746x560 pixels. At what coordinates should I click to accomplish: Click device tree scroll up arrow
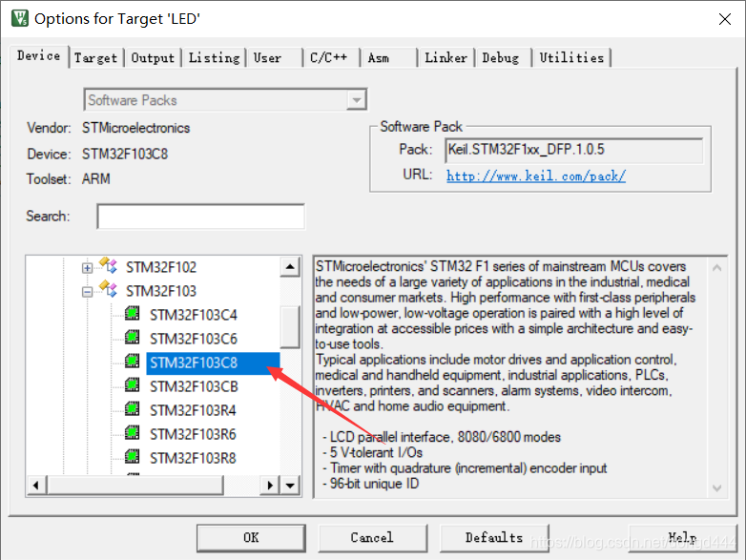point(290,266)
